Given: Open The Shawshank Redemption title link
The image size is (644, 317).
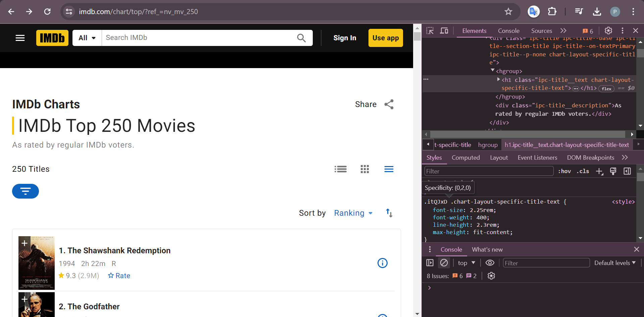Looking at the screenshot, I should point(115,251).
